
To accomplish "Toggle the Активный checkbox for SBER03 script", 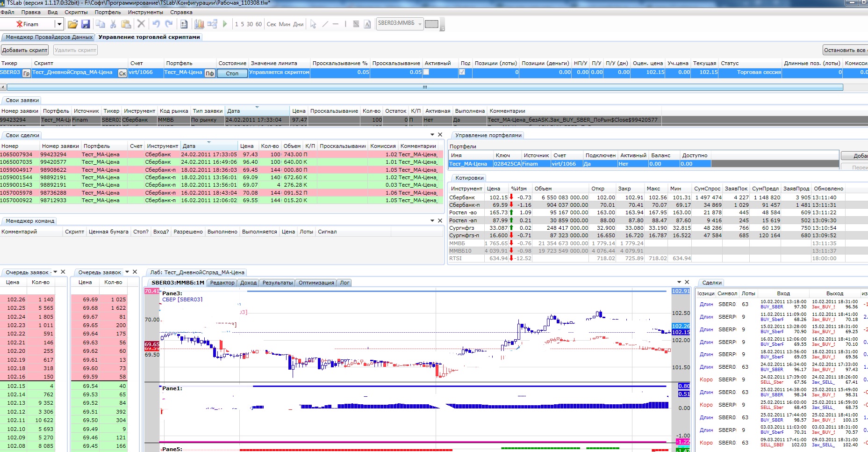I will point(426,72).
